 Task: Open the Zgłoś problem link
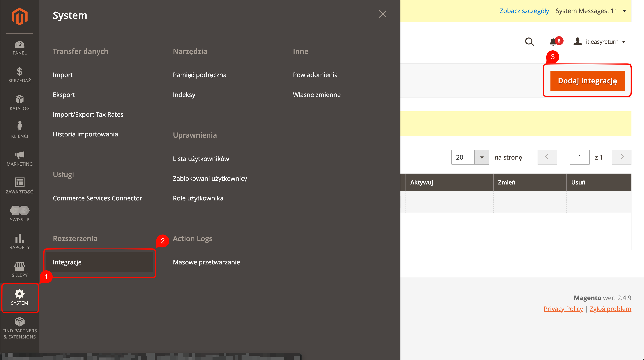[610, 309]
